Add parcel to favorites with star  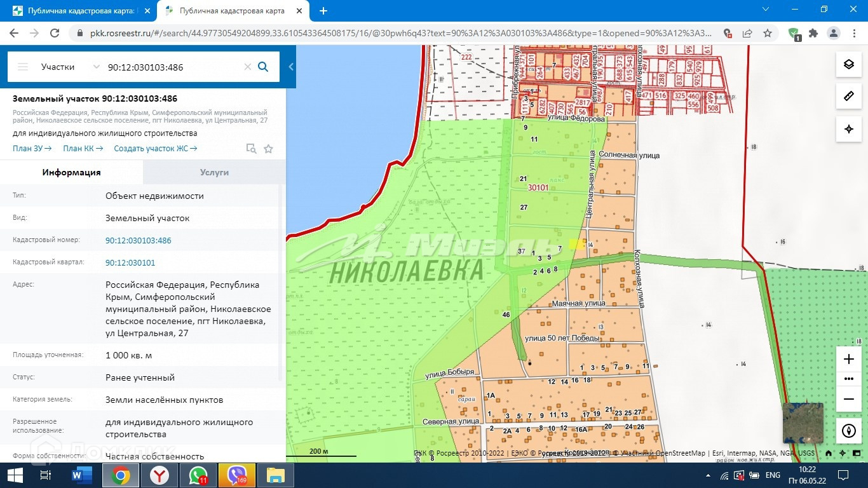pos(268,149)
